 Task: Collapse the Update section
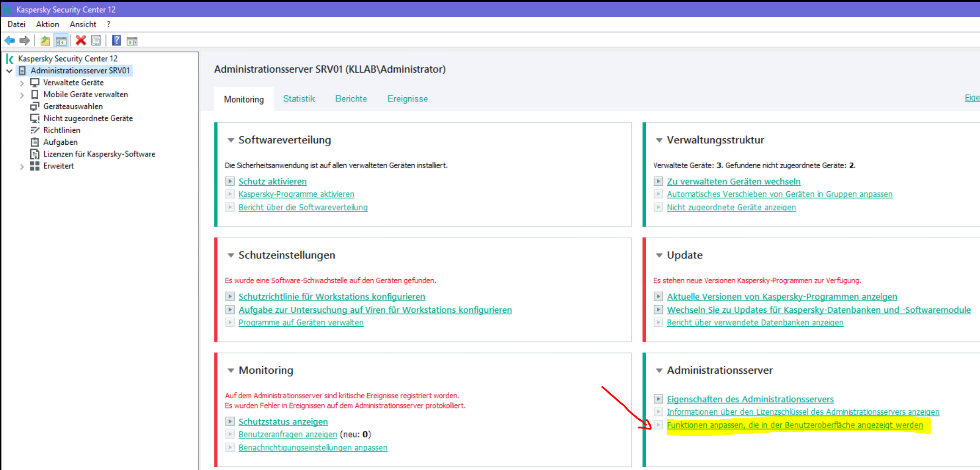[659, 255]
